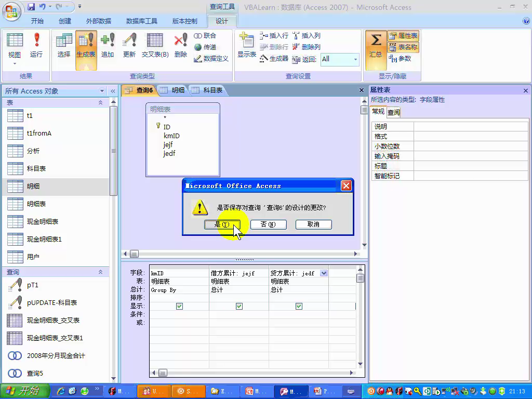Close the 属性表 property sheet pane
Viewport: 532px width, 399px height.
click(x=526, y=90)
